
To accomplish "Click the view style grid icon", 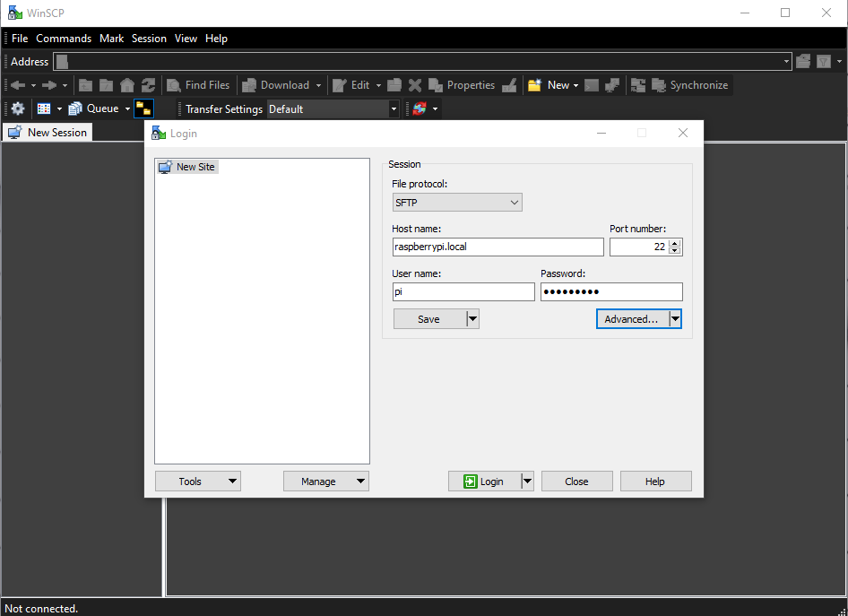I will [44, 108].
